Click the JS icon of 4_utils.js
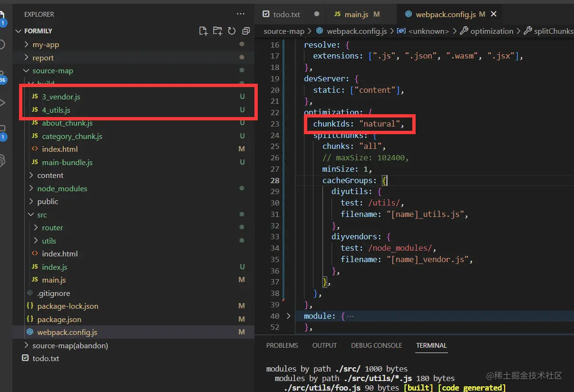The height and width of the screenshot is (392, 574). tap(35, 110)
